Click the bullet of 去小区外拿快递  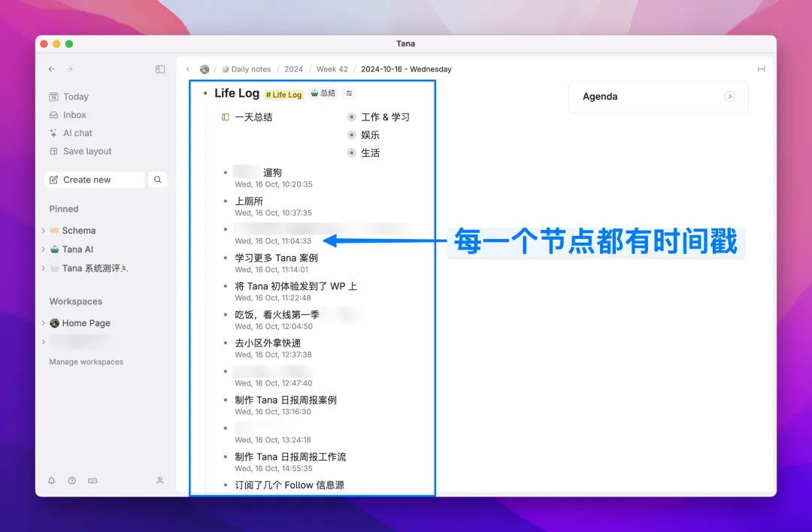point(226,343)
